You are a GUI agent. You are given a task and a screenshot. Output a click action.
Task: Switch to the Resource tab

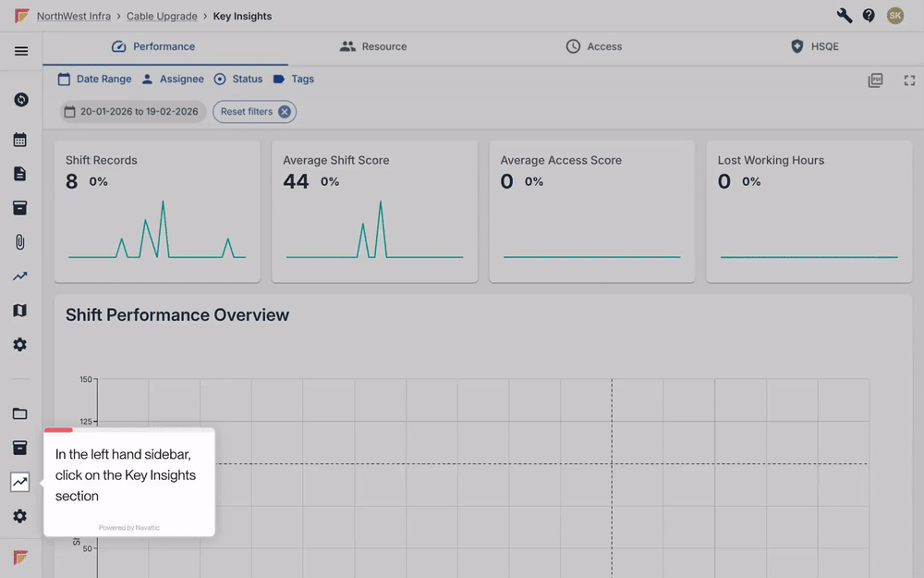click(x=373, y=46)
